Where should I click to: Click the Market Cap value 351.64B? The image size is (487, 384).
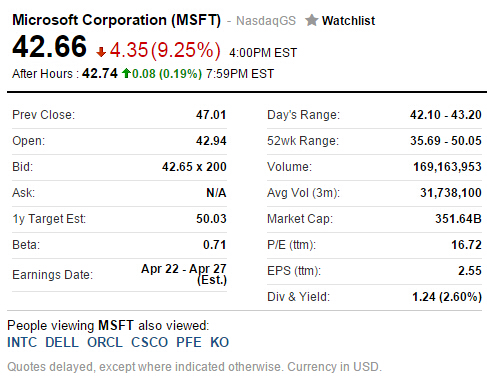click(458, 219)
